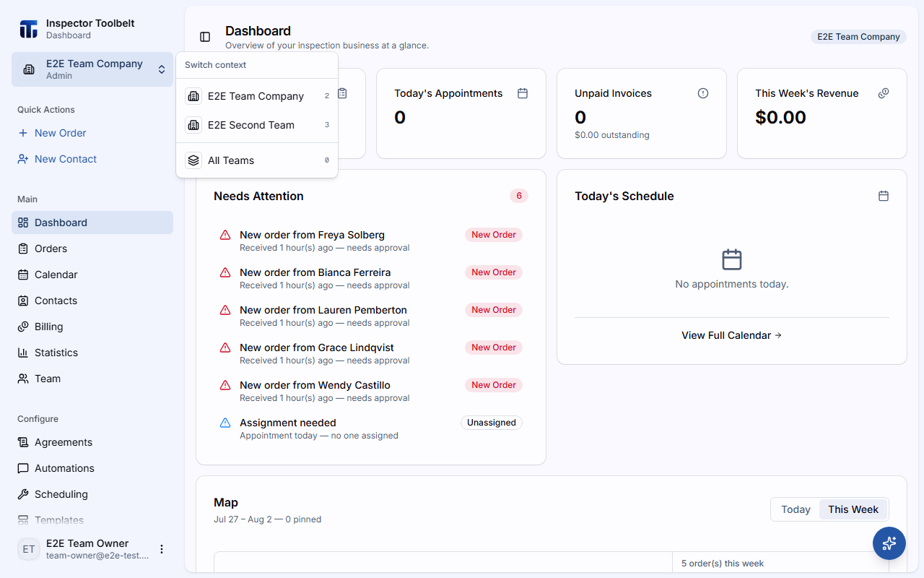
Task: Click the Inspector Toolbelt logo icon
Action: click(29, 29)
